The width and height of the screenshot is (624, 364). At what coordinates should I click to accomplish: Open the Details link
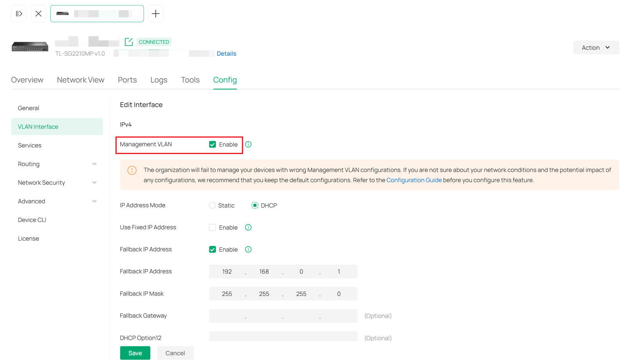click(x=226, y=54)
